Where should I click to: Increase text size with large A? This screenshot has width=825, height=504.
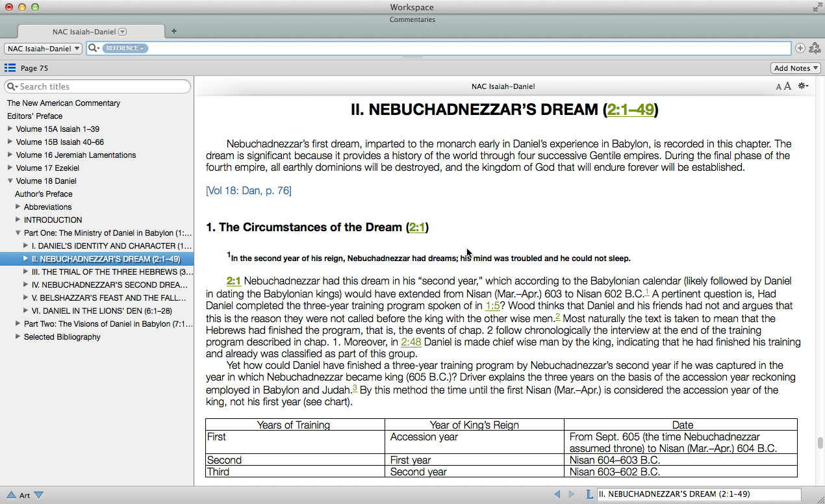pyautogui.click(x=787, y=86)
